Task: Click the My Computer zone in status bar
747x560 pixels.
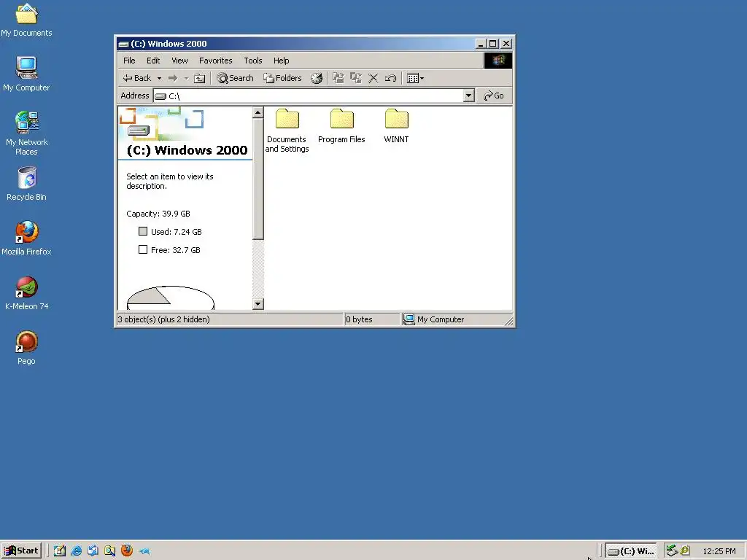Action: [x=433, y=319]
